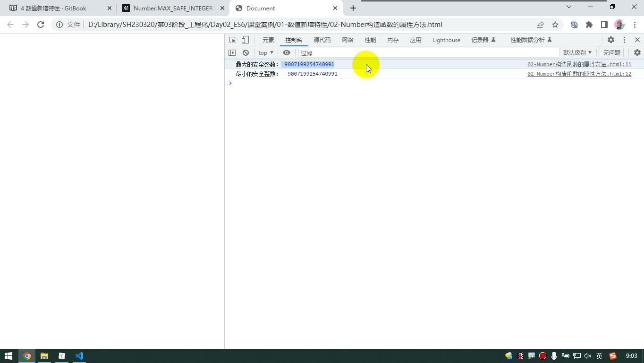Open source link for html line 11

pyautogui.click(x=579, y=64)
